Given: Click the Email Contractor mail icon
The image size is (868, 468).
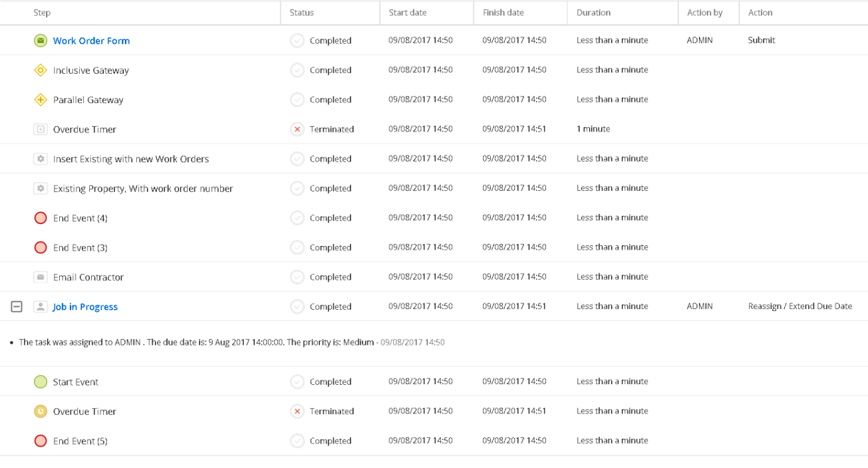Looking at the screenshot, I should 41,277.
